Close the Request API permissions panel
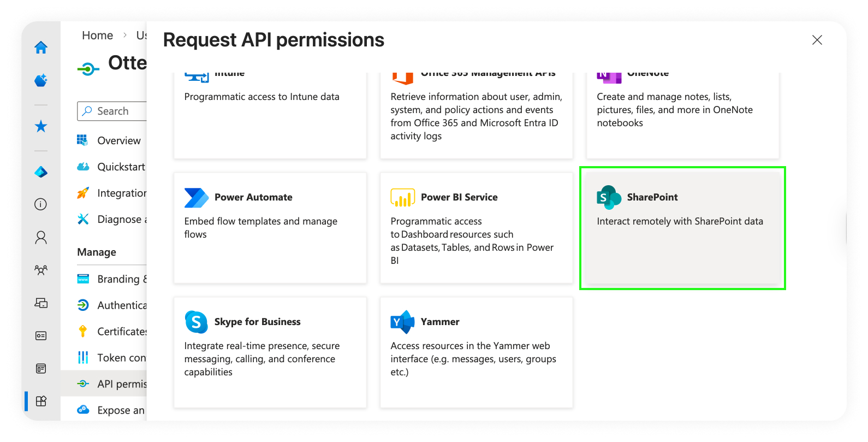The width and height of the screenshot is (868, 442). pos(817,40)
